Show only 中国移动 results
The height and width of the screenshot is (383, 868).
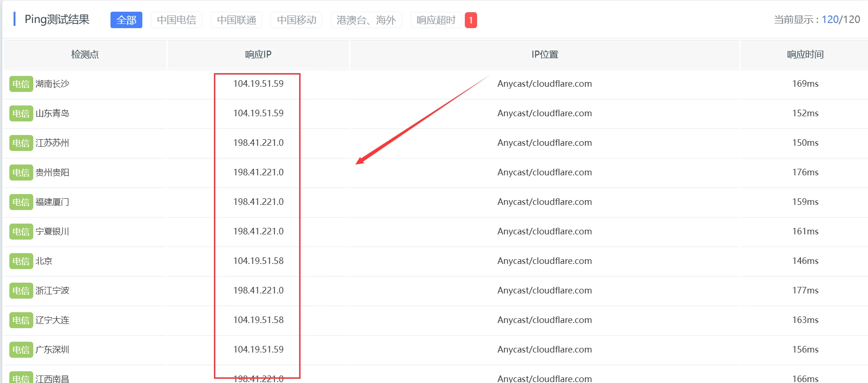[296, 20]
